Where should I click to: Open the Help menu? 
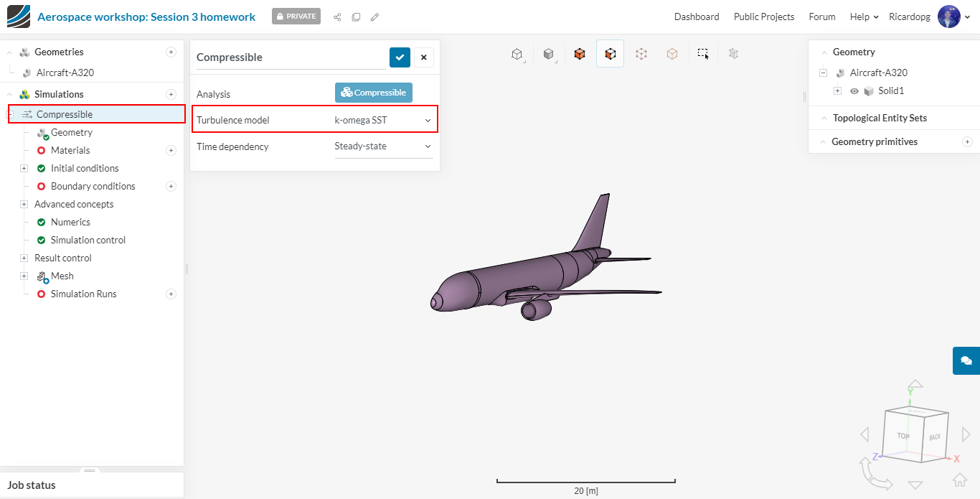pyautogui.click(x=864, y=17)
